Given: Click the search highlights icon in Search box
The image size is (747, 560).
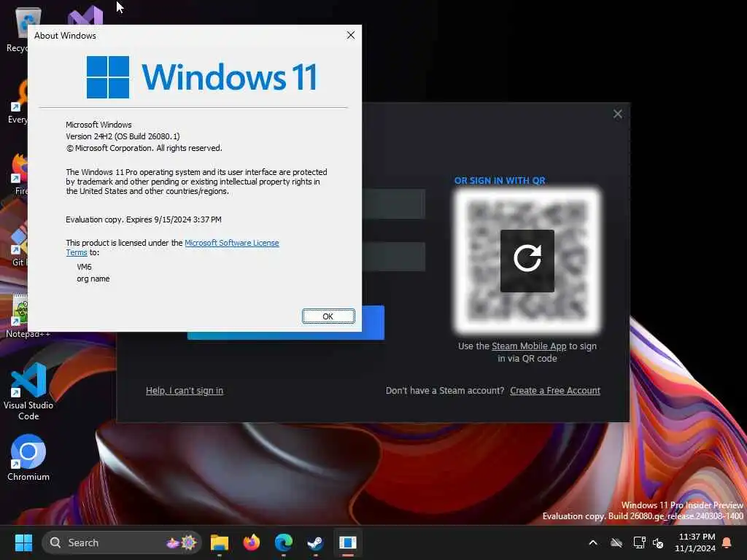Looking at the screenshot, I should click(182, 542).
